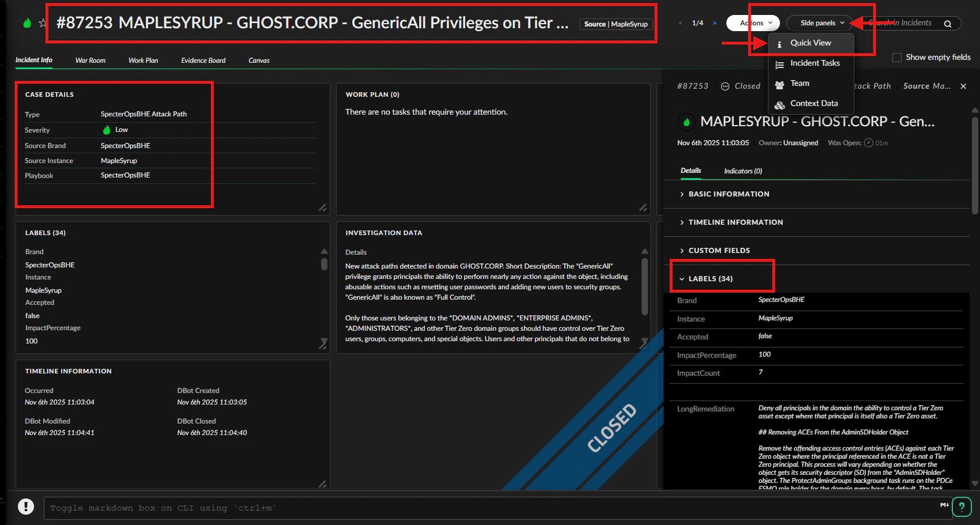Click the Brand value SpecterOpsBHE in side panel
Screen dimensions: 980x525
[781, 300]
